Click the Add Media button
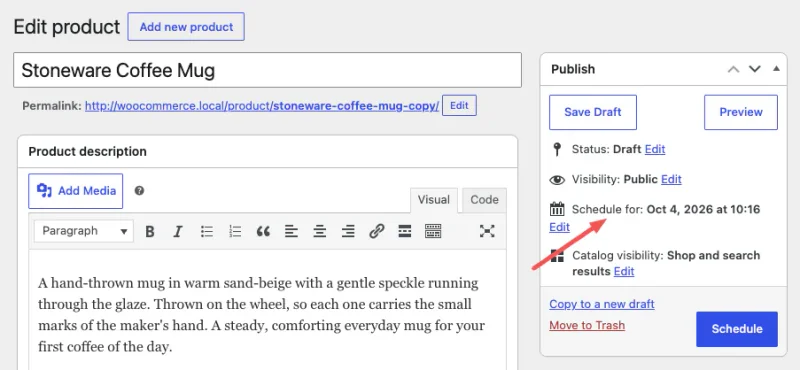 point(76,191)
